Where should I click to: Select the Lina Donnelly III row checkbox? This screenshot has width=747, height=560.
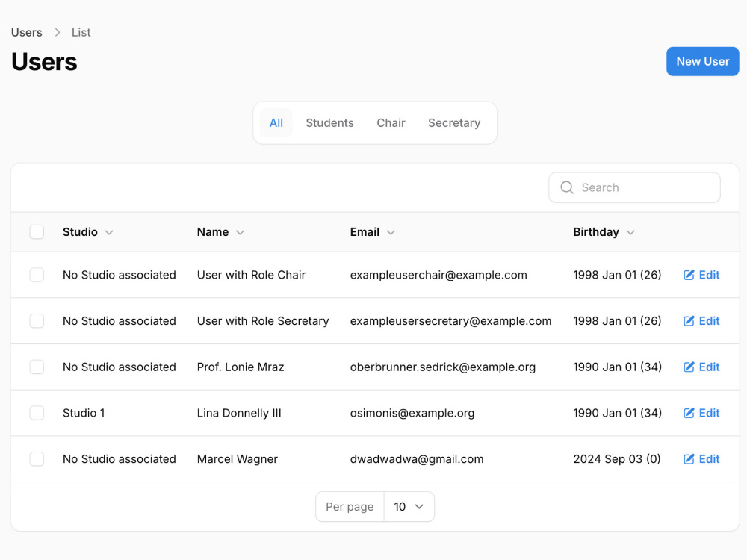click(37, 413)
